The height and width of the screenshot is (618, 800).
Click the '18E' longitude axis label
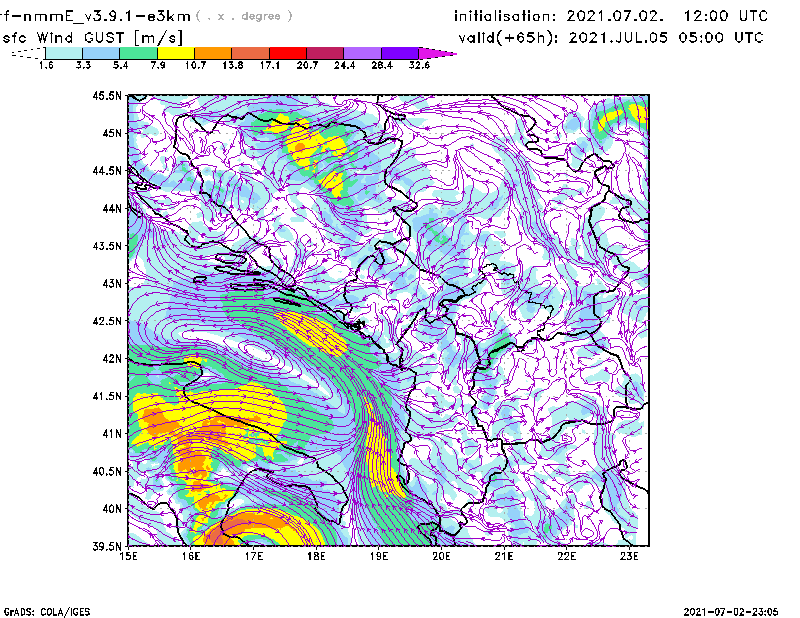[316, 556]
